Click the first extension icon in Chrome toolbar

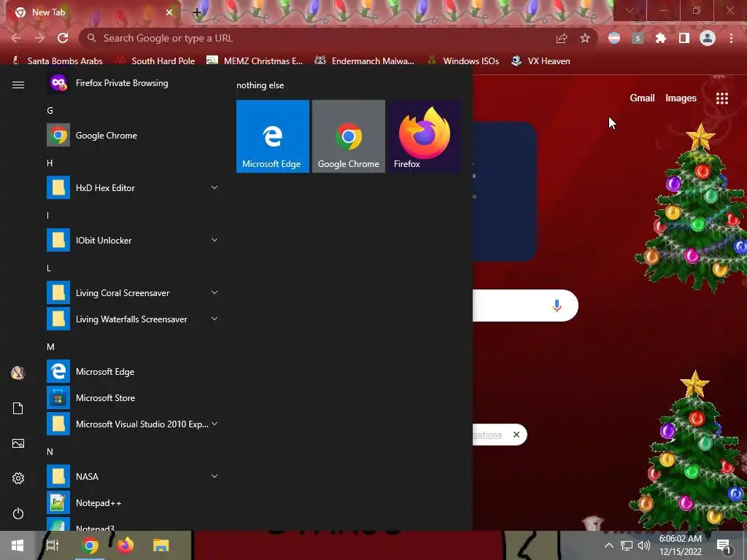coord(614,38)
